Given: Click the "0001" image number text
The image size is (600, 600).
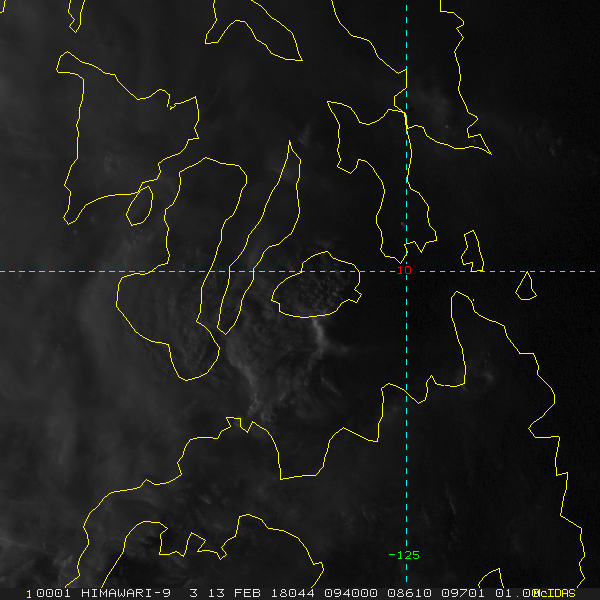Looking at the screenshot, I should (x=53, y=593).
